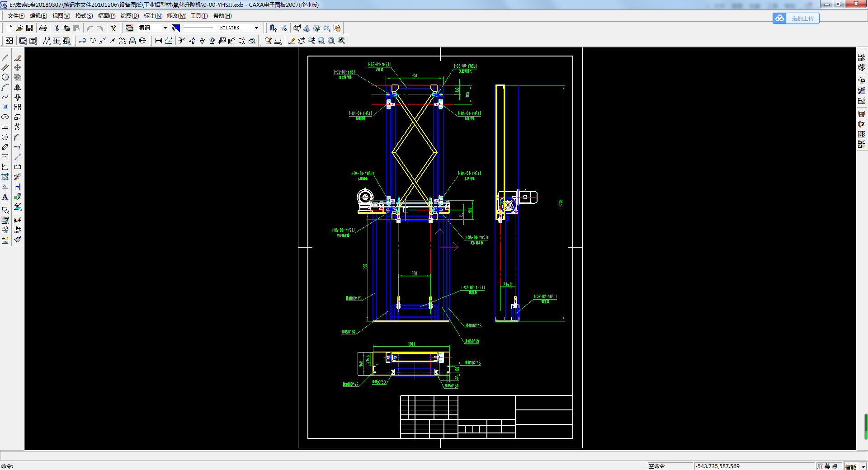Viewport: 868px width, 470px height.
Task: Select the Mirror tool in left toolbar
Action: (18, 87)
